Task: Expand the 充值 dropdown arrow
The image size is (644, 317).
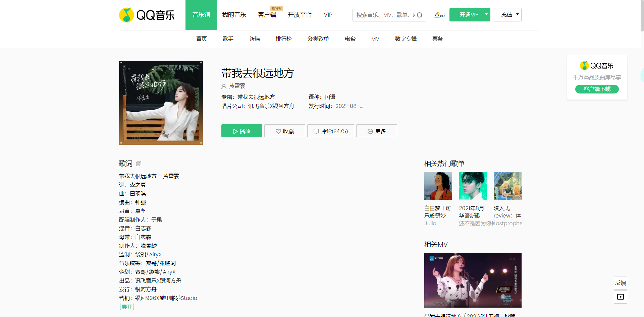Action: [x=517, y=15]
